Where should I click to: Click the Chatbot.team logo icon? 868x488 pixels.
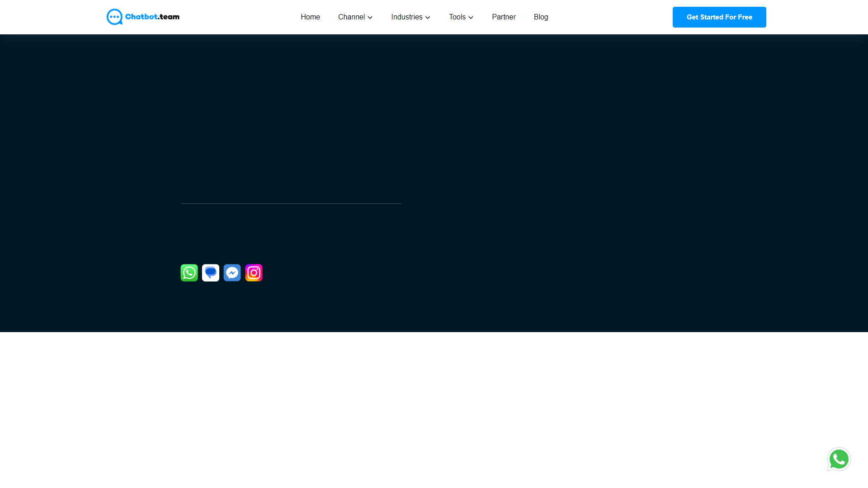coord(114,17)
